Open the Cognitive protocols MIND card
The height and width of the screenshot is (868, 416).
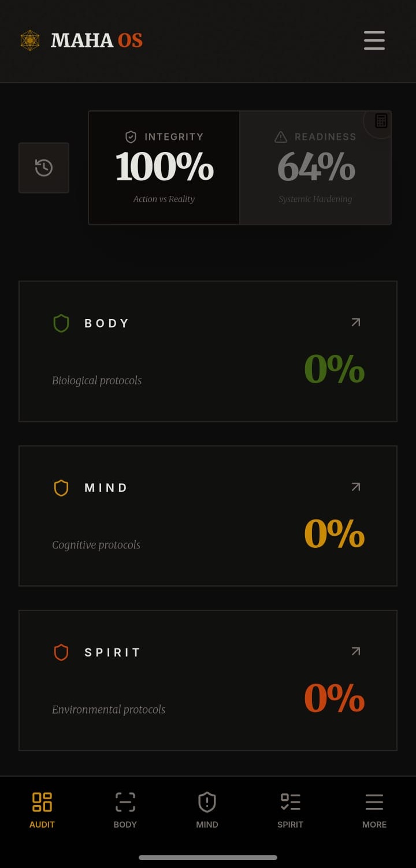[208, 515]
